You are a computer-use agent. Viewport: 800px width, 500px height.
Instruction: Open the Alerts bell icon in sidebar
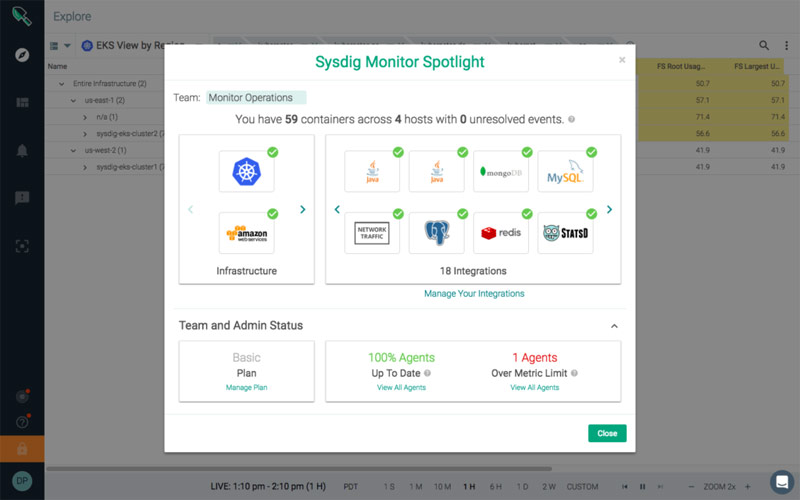[22, 151]
